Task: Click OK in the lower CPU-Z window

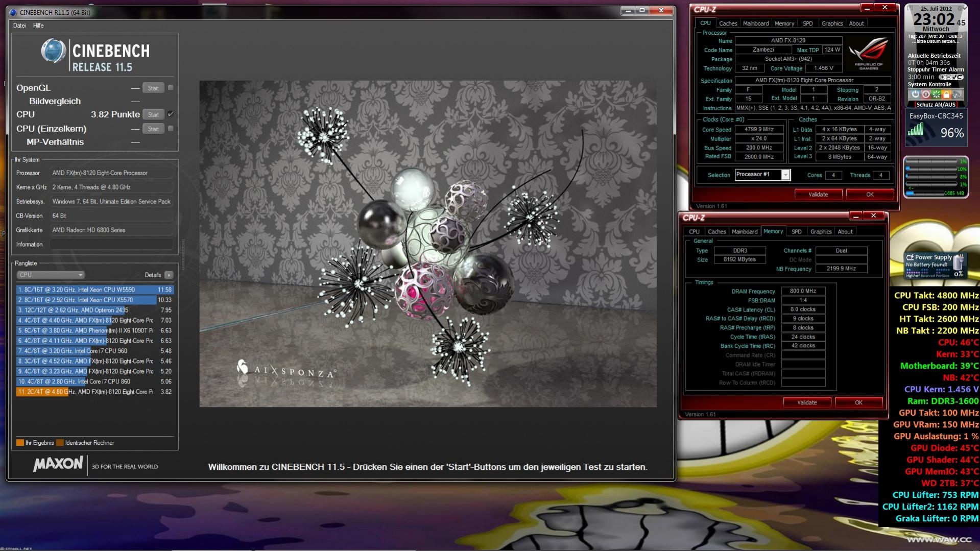Action: click(x=858, y=402)
